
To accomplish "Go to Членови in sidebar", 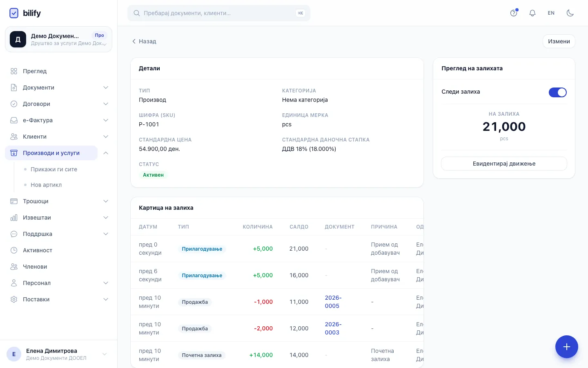I will 35,267.
